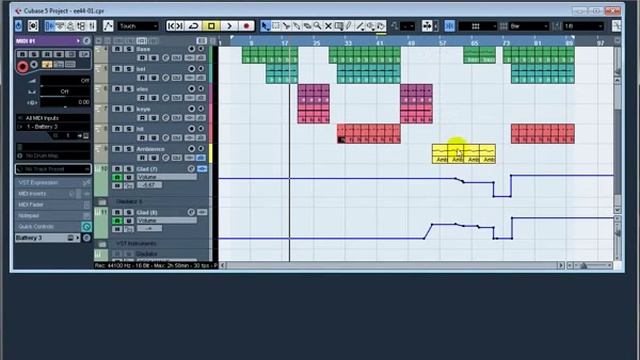This screenshot has height=360, width=640.
Task: Open the No Track Preset selector
Action: pyautogui.click(x=53, y=169)
